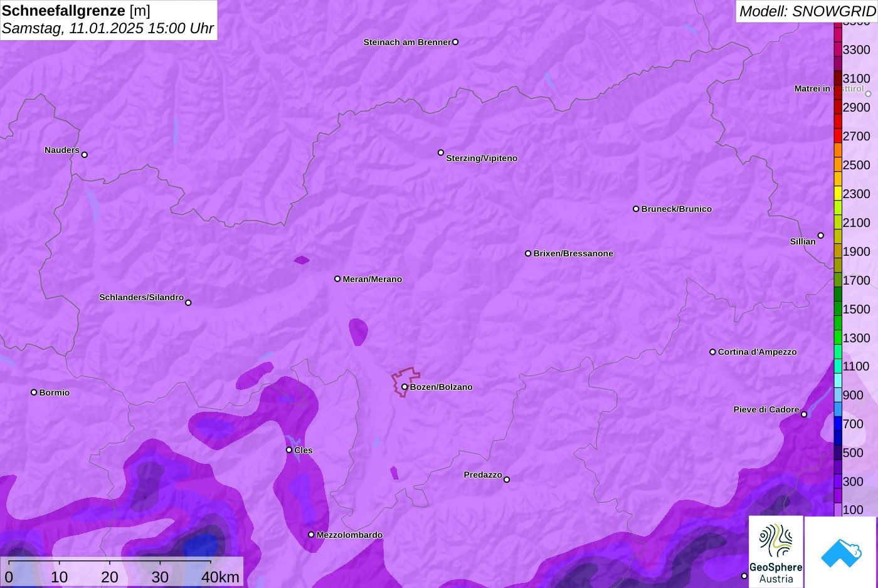
Task: Select the Bormio location dot
Action: 34,392
